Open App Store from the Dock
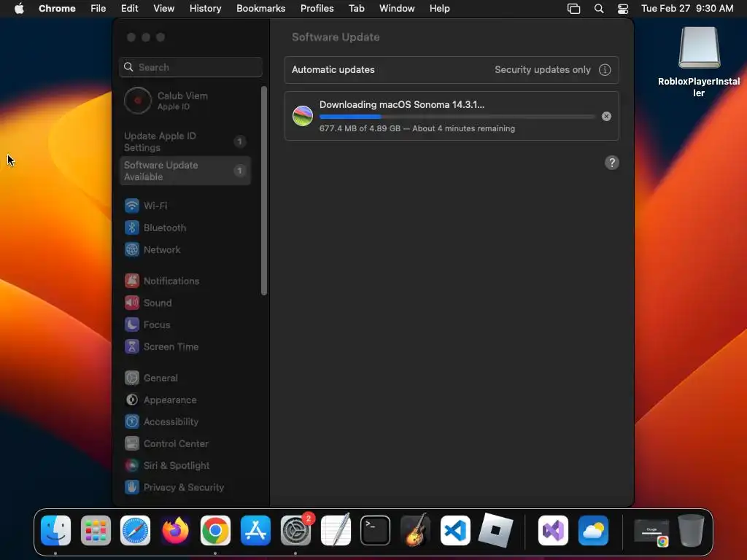The width and height of the screenshot is (747, 560). 255,531
